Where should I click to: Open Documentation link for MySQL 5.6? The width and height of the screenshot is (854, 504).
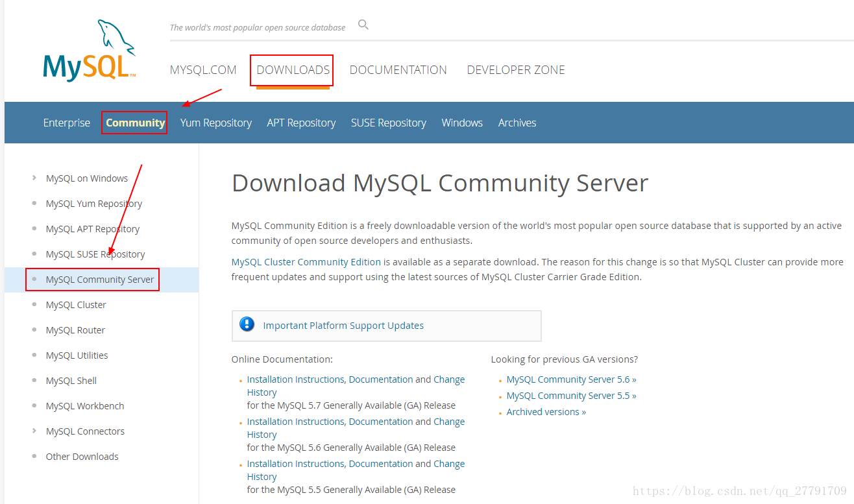pos(381,422)
